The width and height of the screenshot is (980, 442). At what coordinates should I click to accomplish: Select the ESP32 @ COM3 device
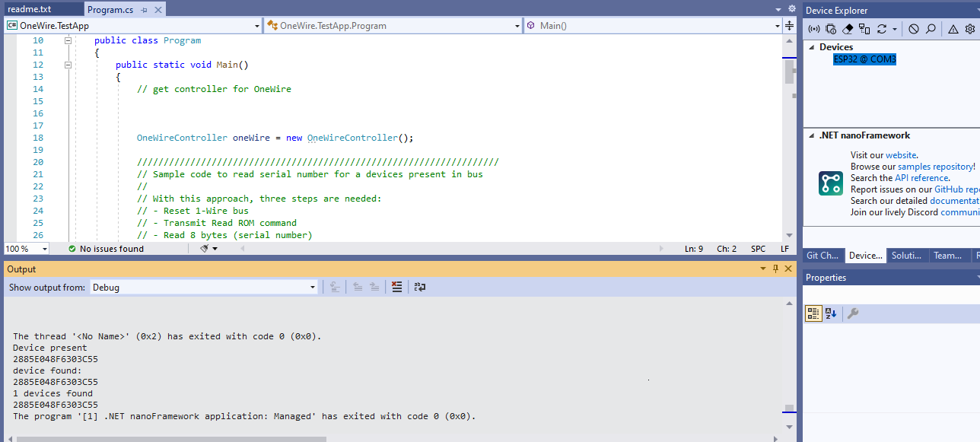[x=864, y=59]
